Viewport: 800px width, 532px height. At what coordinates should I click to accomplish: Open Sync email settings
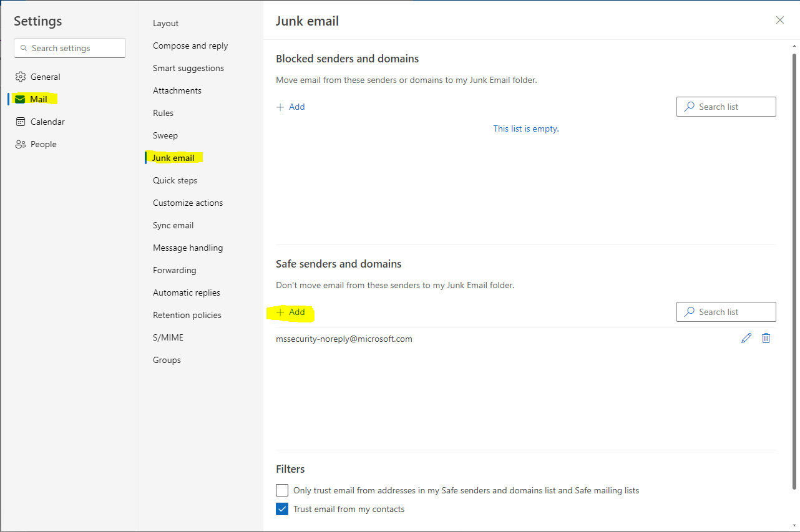pyautogui.click(x=173, y=225)
